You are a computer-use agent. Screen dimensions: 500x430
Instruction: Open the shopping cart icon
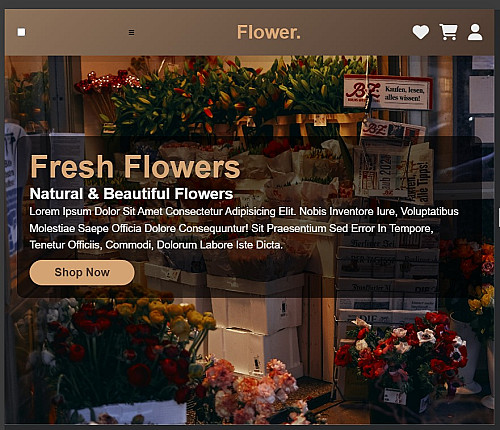point(448,32)
